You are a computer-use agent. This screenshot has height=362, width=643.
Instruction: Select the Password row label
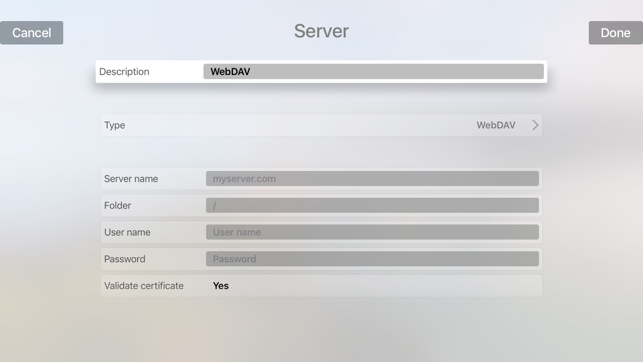(x=125, y=259)
